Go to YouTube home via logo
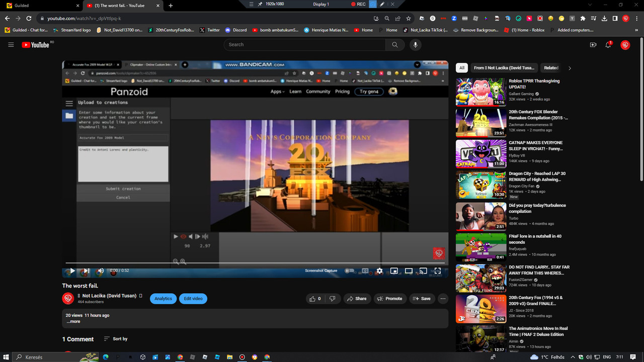The height and width of the screenshot is (362, 644). [35, 45]
